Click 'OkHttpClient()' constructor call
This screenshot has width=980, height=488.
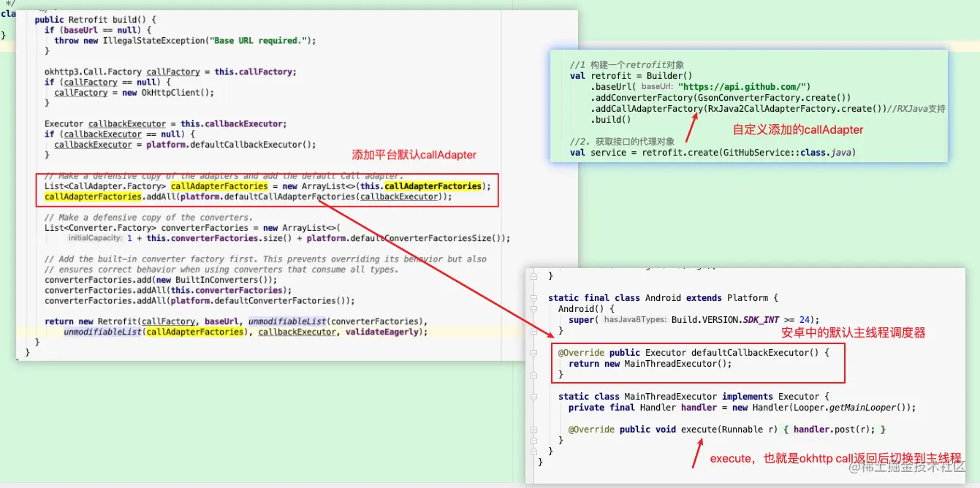click(x=175, y=93)
